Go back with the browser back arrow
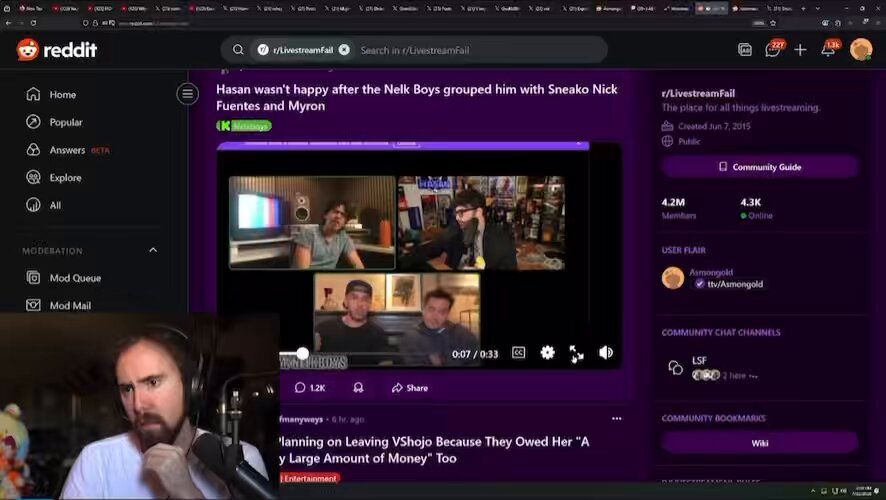Image resolution: width=886 pixels, height=500 pixels. point(8,23)
